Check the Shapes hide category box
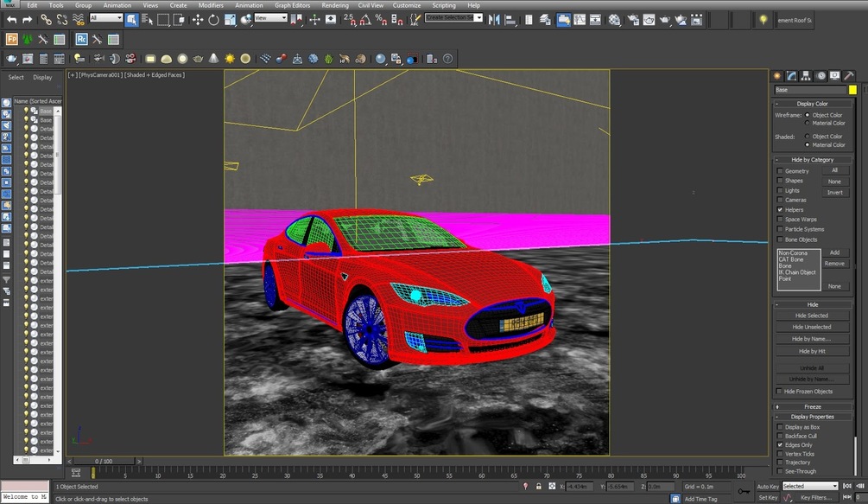 click(x=780, y=181)
